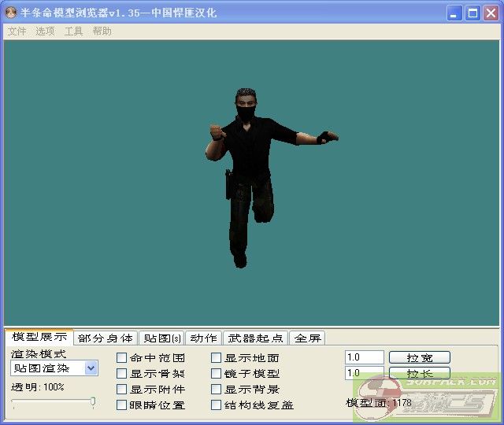Open the 文件 menu
The width and height of the screenshot is (504, 425).
tap(17, 31)
